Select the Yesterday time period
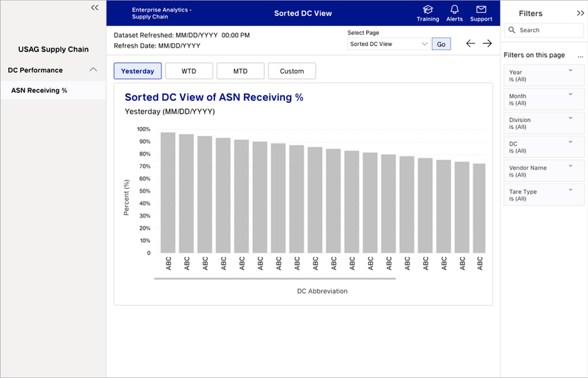The image size is (588, 378). pyautogui.click(x=137, y=71)
